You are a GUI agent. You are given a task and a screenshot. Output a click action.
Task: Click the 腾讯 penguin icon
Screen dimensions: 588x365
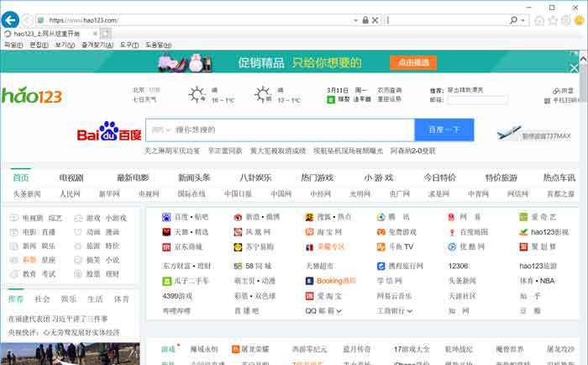coord(381,217)
